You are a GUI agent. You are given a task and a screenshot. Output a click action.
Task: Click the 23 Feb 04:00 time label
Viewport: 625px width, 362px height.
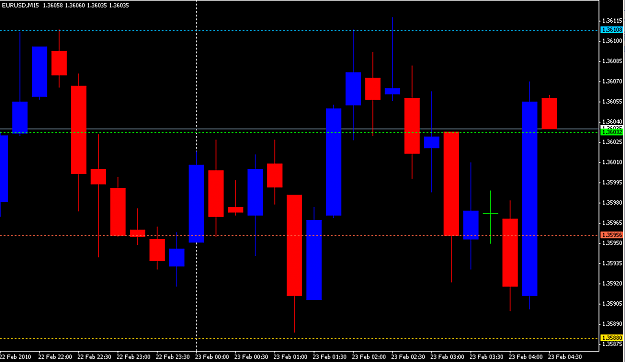tap(526, 356)
